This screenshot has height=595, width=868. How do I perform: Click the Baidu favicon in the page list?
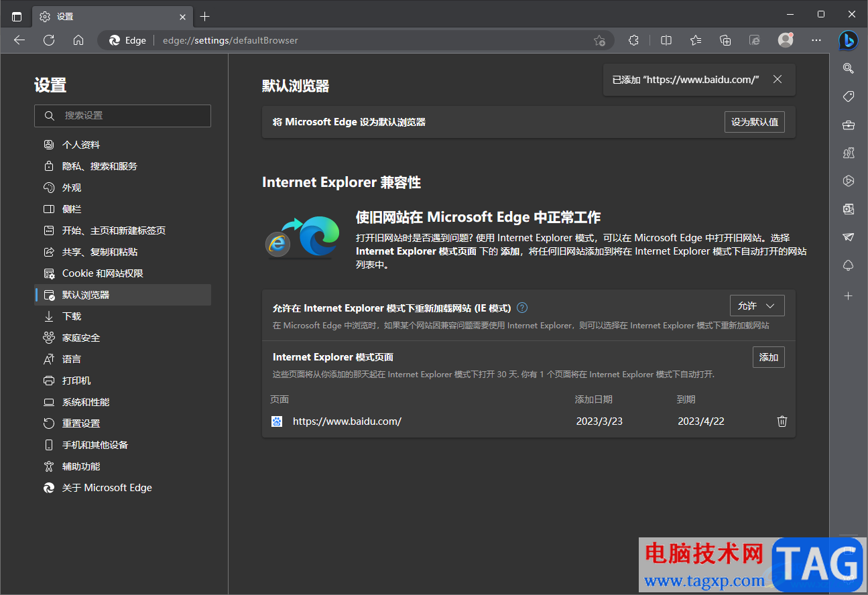(x=277, y=421)
